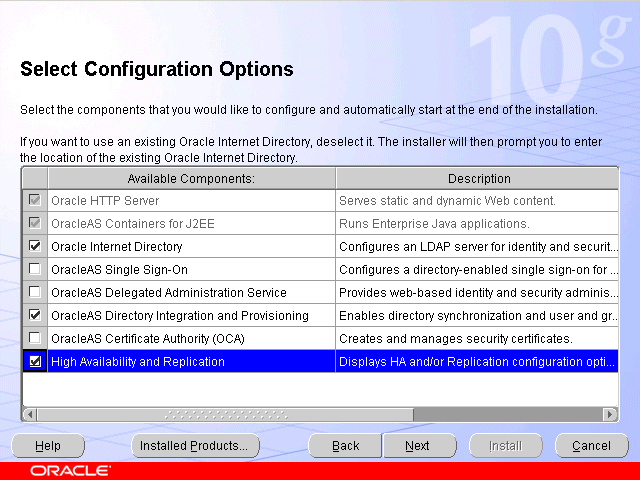
Task: Click 'Configures an LDAP server' description cell
Action: tap(477, 247)
